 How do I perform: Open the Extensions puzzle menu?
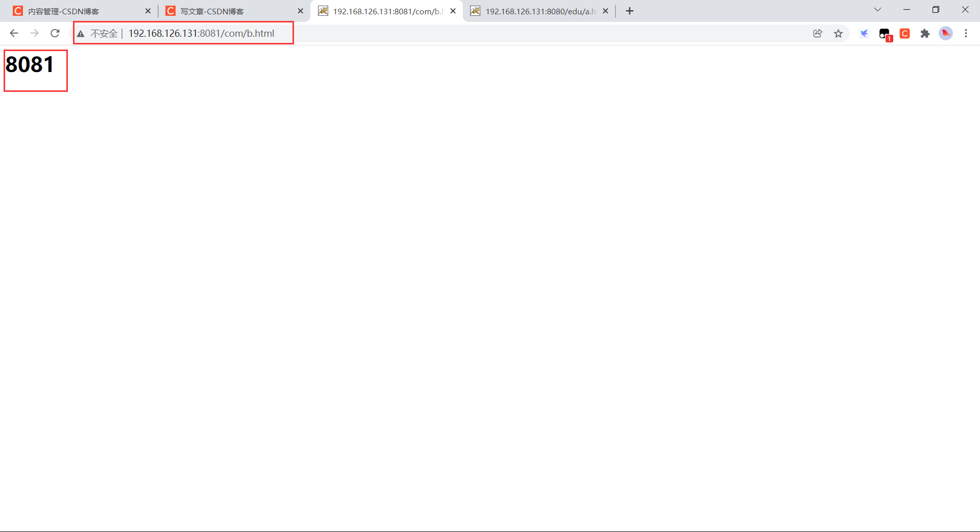pos(925,33)
